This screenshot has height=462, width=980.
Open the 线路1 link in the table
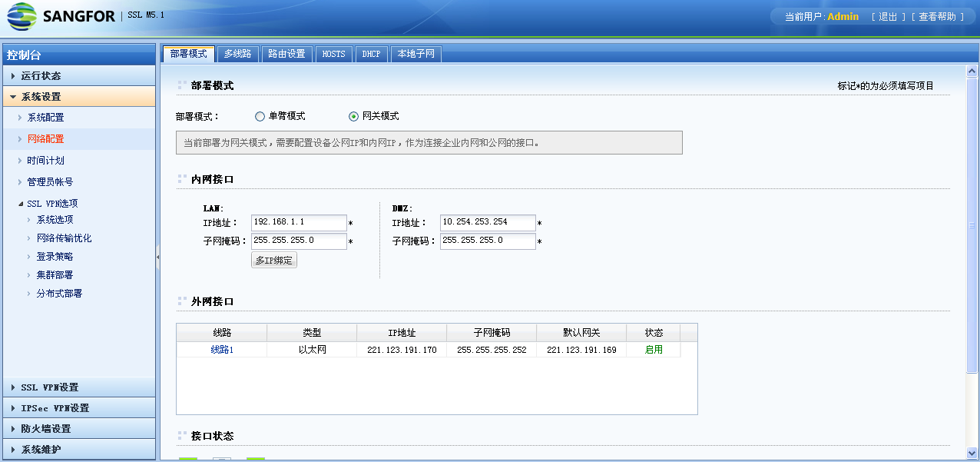pyautogui.click(x=220, y=348)
